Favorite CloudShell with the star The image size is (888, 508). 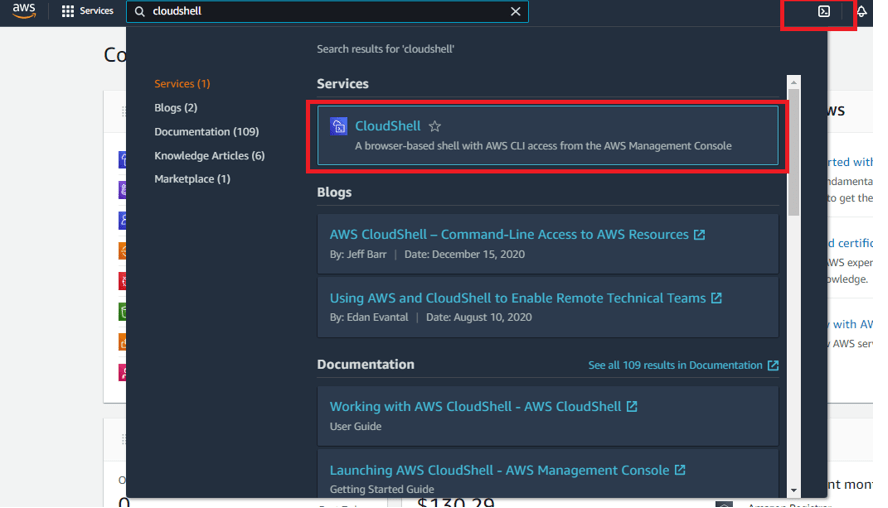click(x=435, y=126)
